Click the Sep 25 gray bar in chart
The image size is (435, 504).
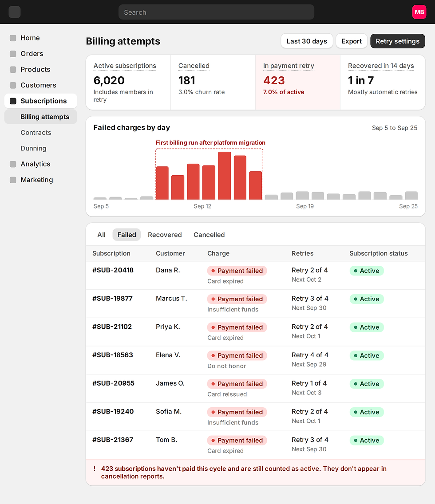(411, 195)
